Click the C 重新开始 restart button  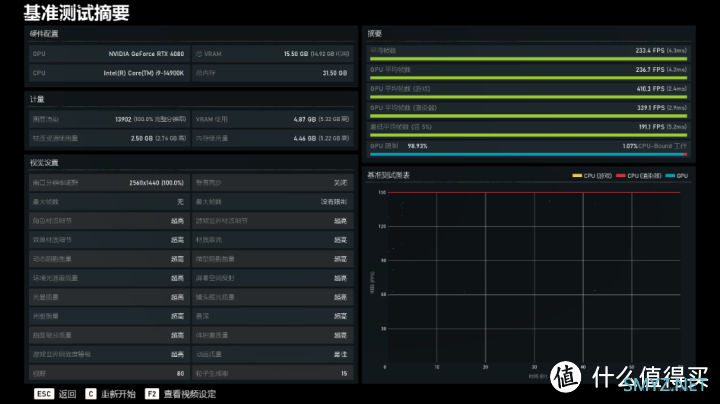tap(110, 394)
